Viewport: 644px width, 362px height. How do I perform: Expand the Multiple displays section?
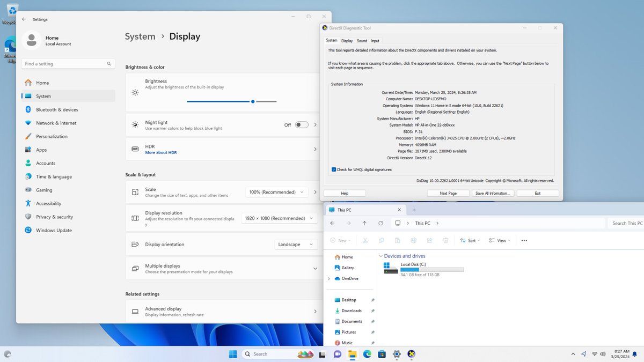coord(315,268)
